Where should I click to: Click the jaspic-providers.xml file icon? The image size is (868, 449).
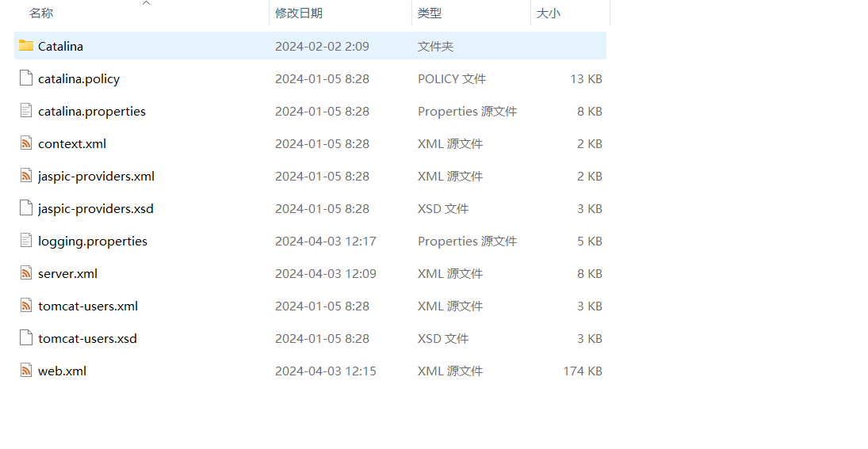tap(26, 176)
